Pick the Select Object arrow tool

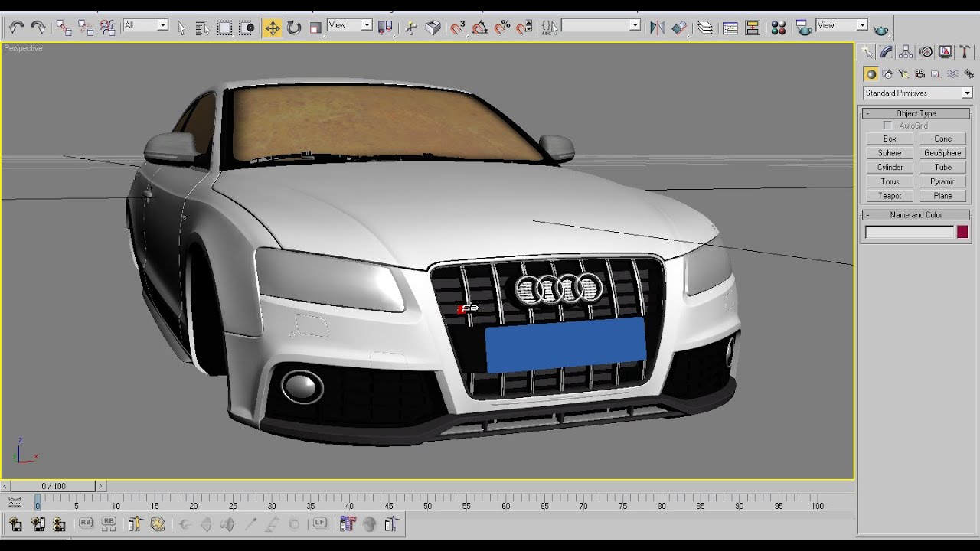click(x=181, y=28)
